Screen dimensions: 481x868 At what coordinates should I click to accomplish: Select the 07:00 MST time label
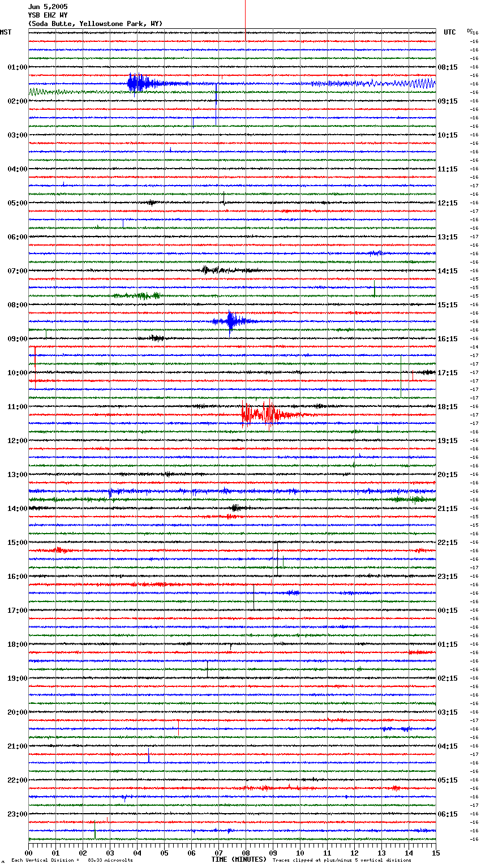coord(18,271)
